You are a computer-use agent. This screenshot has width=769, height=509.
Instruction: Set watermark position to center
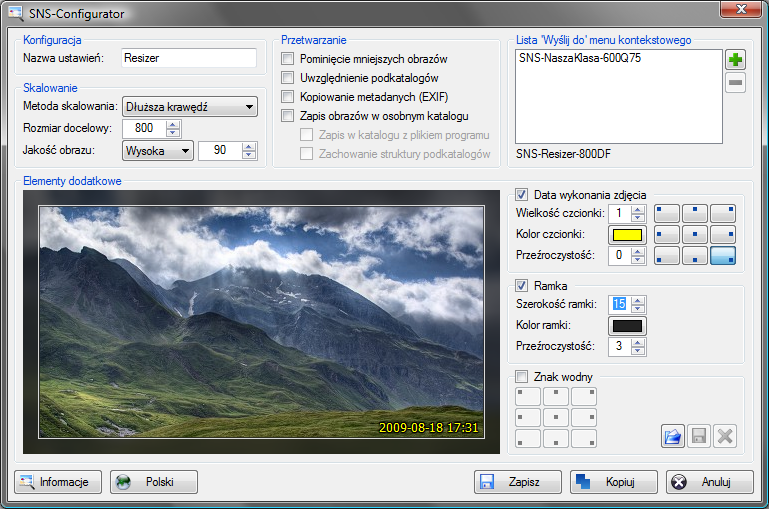pos(556,417)
